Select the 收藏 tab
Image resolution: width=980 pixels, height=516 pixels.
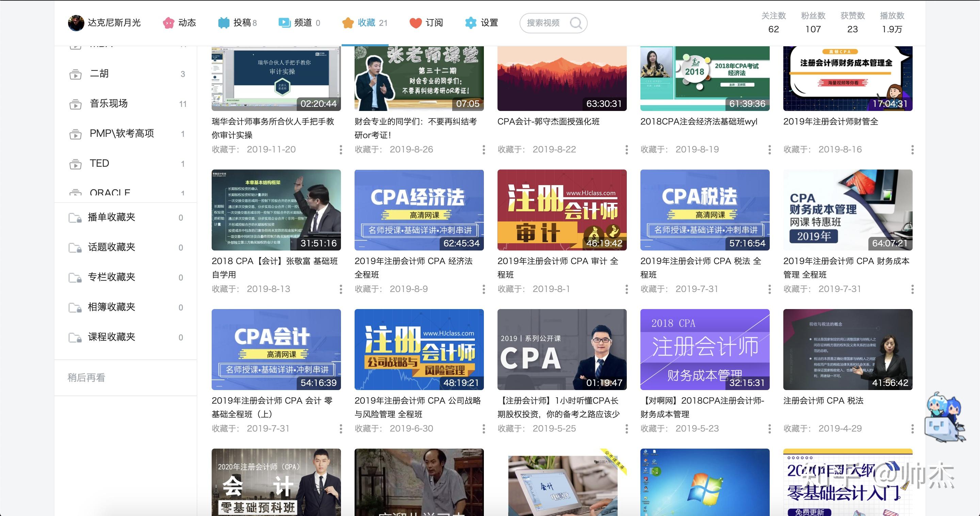(364, 23)
